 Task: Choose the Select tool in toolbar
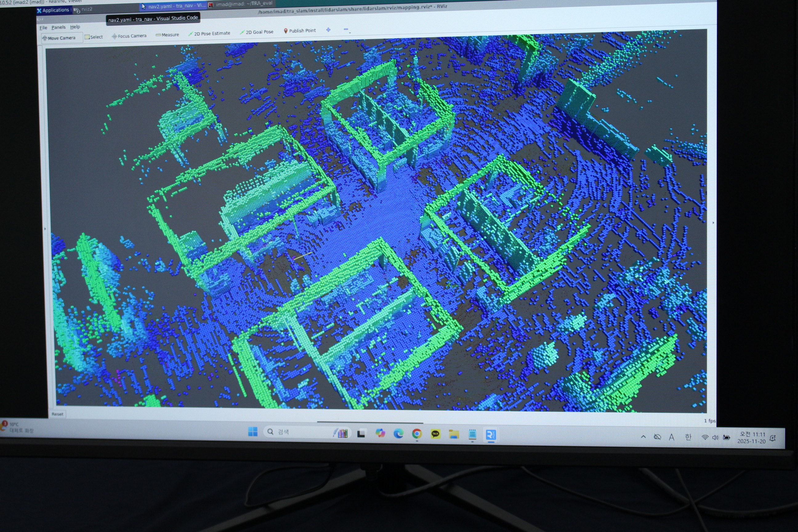(x=94, y=37)
